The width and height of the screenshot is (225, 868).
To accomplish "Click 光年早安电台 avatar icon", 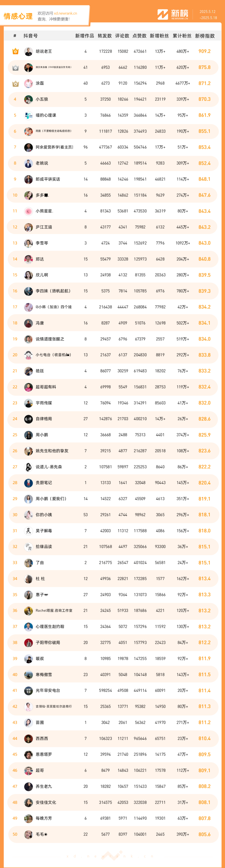I will click(29, 691).
